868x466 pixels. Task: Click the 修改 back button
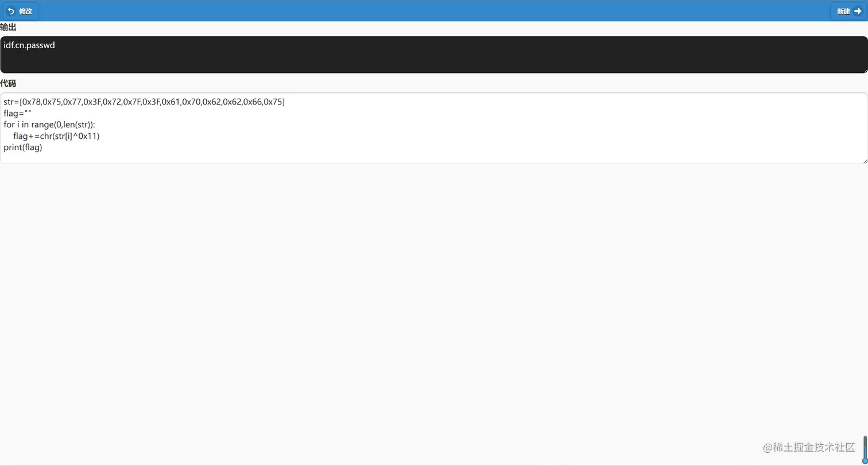coord(21,11)
